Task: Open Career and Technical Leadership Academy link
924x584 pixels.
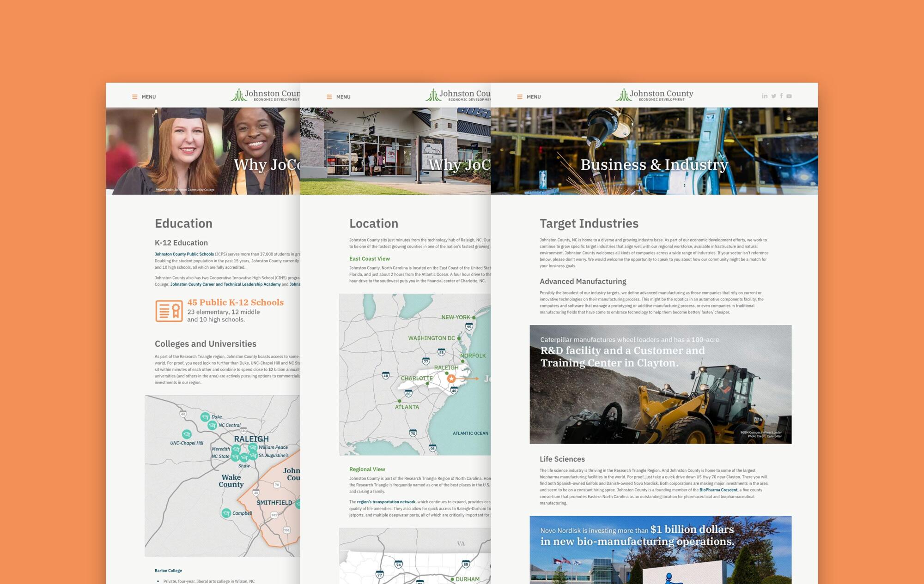Action: coord(225,284)
